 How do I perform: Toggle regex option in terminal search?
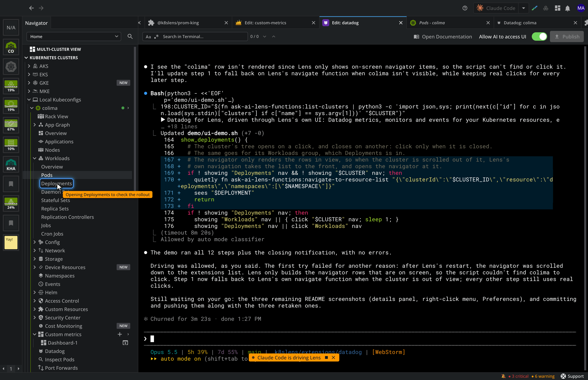[x=156, y=36]
